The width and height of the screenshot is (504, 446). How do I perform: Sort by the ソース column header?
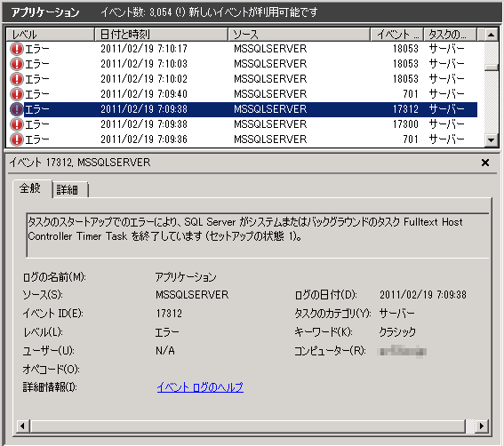(x=299, y=35)
